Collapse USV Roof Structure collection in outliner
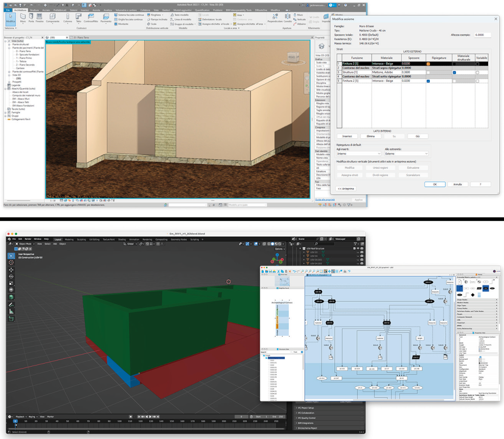The width and height of the screenshot is (504, 439). click(x=300, y=249)
